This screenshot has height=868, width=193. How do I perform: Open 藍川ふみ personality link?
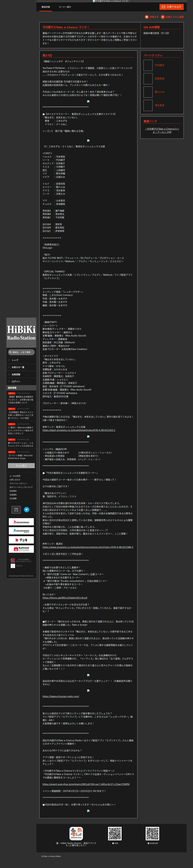pyautogui.click(x=160, y=92)
